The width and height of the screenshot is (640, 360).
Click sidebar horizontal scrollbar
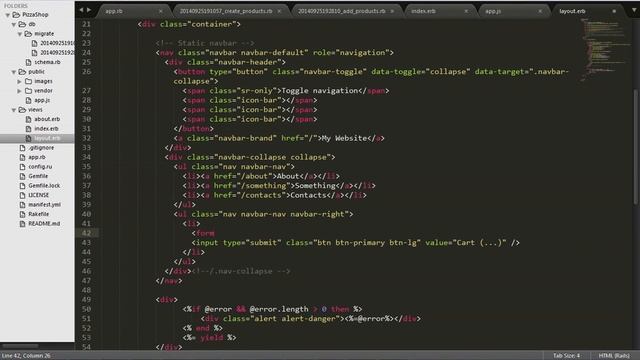pyautogui.click(x=20, y=346)
